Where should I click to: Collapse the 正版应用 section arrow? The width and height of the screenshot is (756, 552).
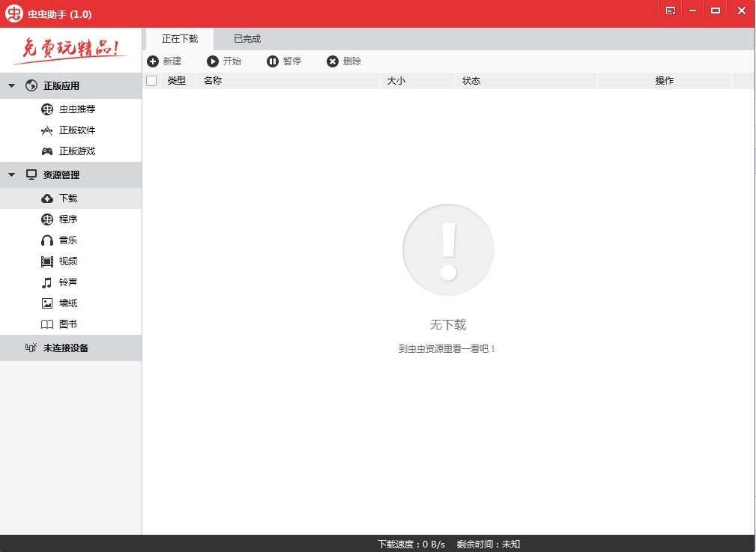pos(12,86)
